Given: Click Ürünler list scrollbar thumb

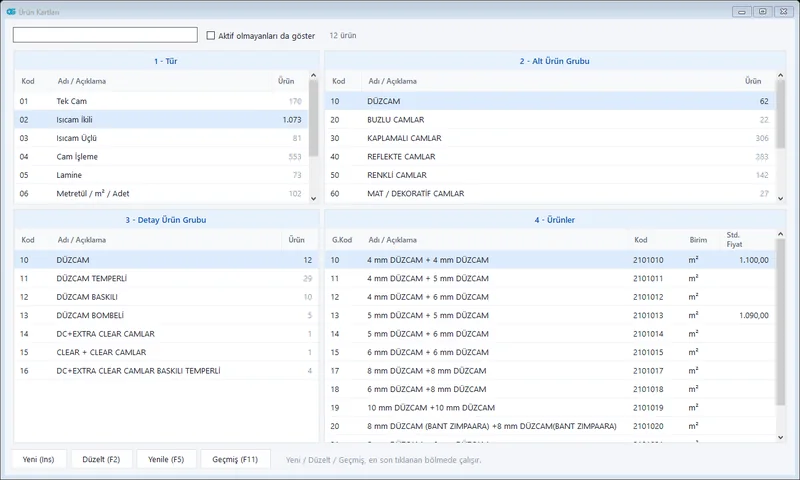Looking at the screenshot, I should pos(780,322).
